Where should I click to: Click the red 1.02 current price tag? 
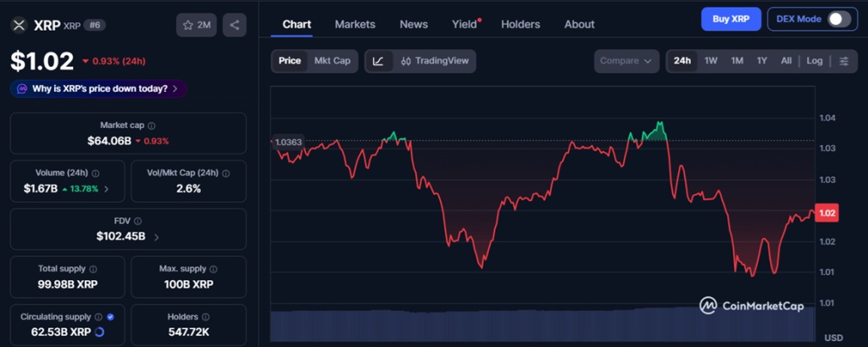pos(827,213)
